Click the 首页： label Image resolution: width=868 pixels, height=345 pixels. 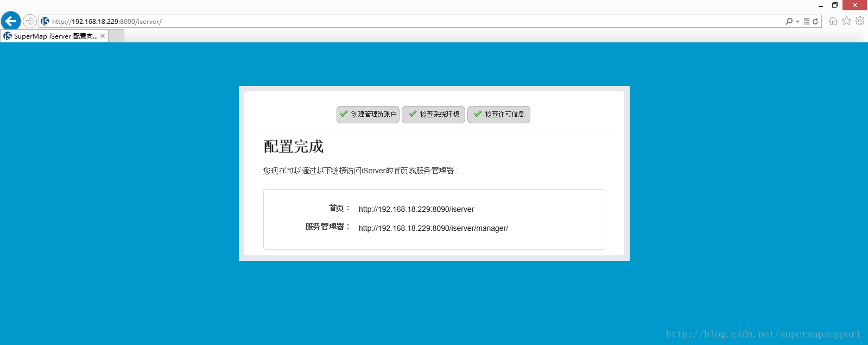[340, 208]
